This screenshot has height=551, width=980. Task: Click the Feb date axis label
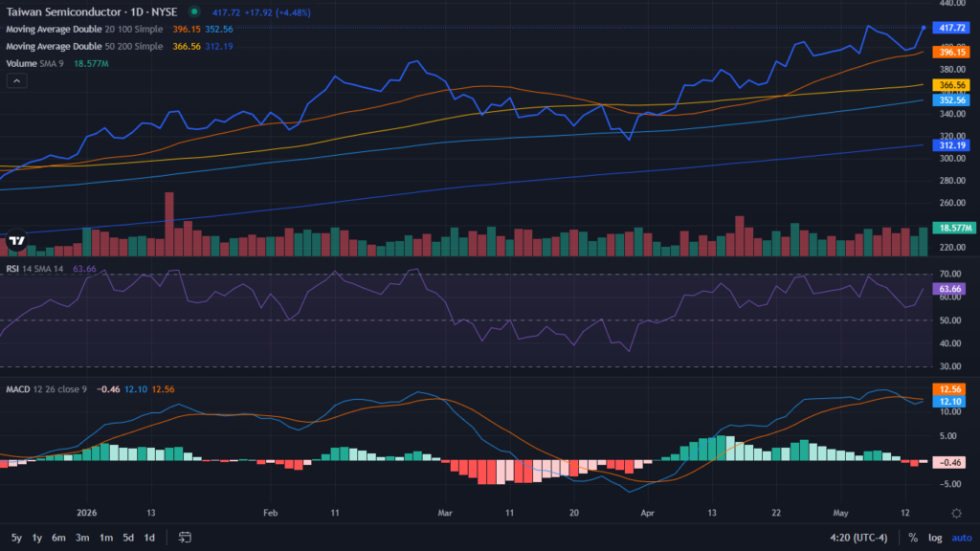270,513
